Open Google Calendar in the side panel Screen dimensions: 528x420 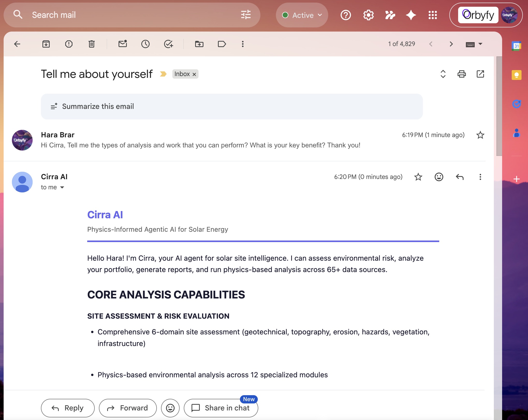[x=516, y=46]
